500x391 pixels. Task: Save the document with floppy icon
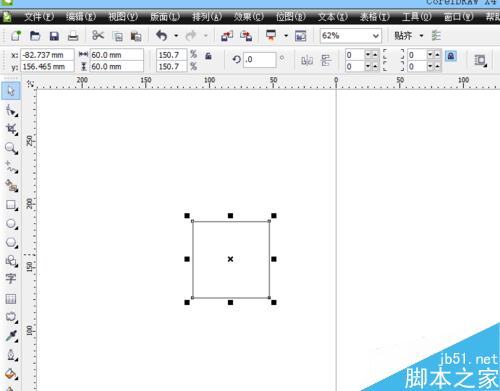pyautogui.click(x=54, y=36)
